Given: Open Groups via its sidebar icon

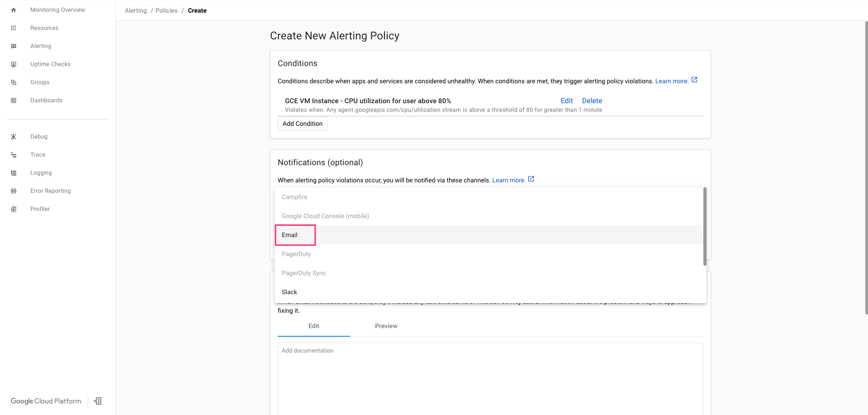Looking at the screenshot, I should [14, 82].
